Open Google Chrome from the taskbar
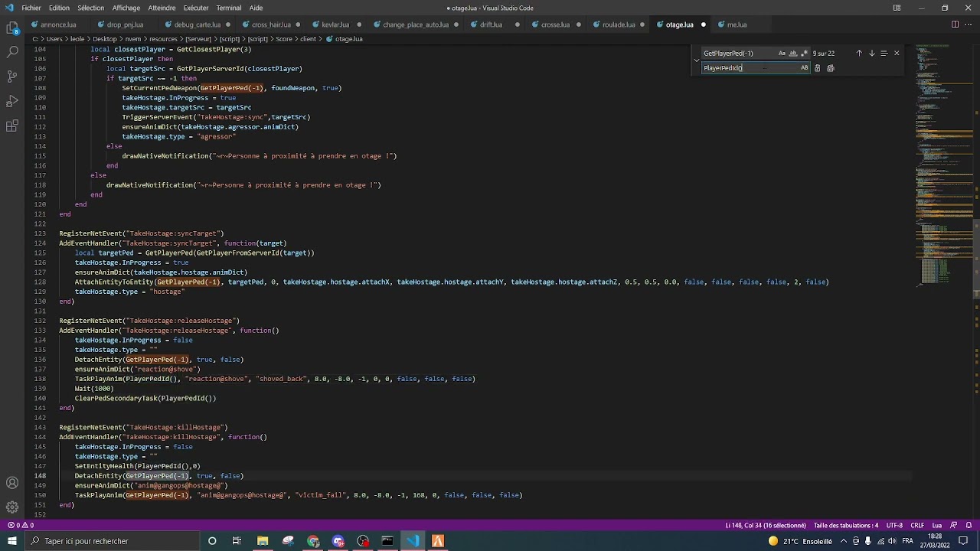This screenshot has width=980, height=551. click(313, 541)
